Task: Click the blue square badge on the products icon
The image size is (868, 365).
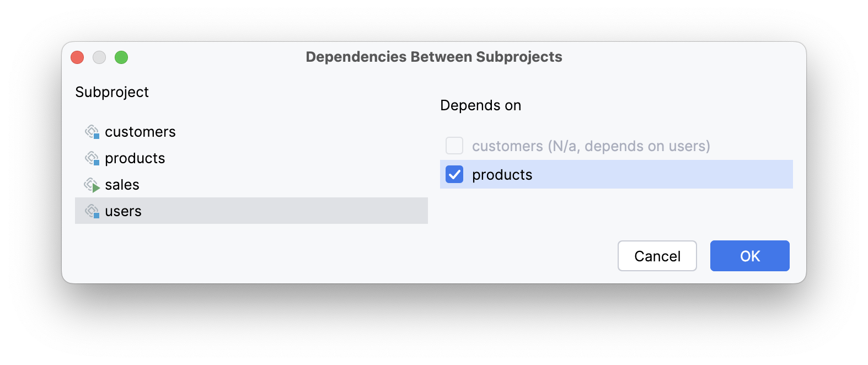Action: pos(98,162)
